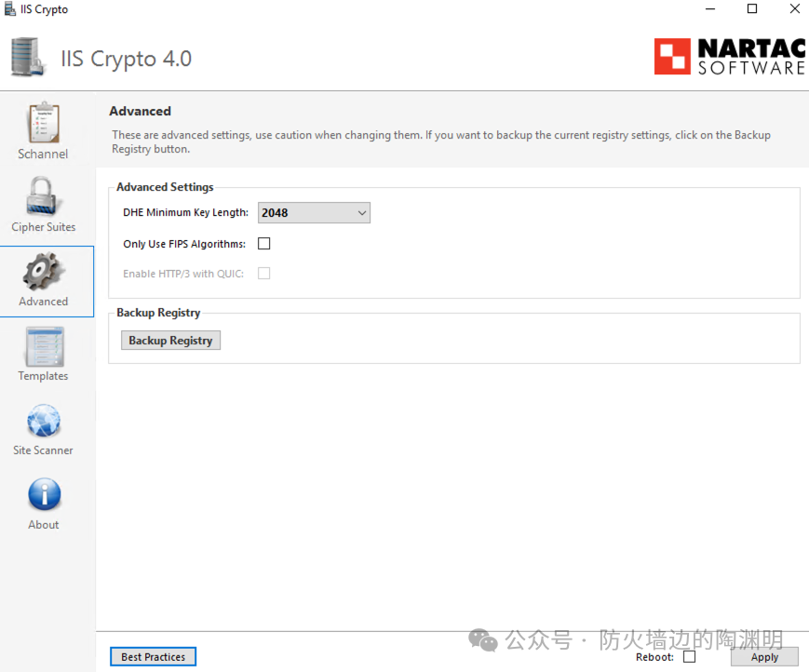Viewport: 809px width, 672px height.
Task: Click the Nartac Software logo
Action: point(729,57)
